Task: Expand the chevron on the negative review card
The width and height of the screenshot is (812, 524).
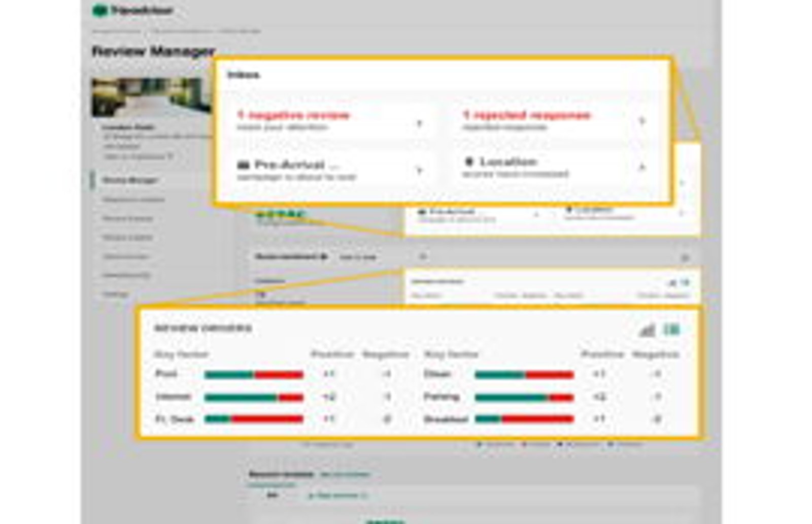Action: click(419, 123)
